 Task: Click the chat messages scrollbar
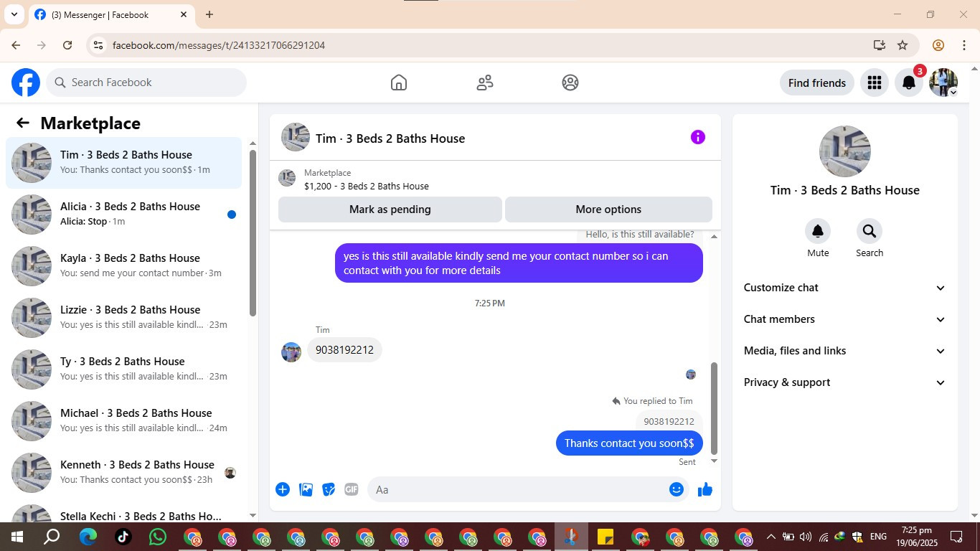point(714,409)
